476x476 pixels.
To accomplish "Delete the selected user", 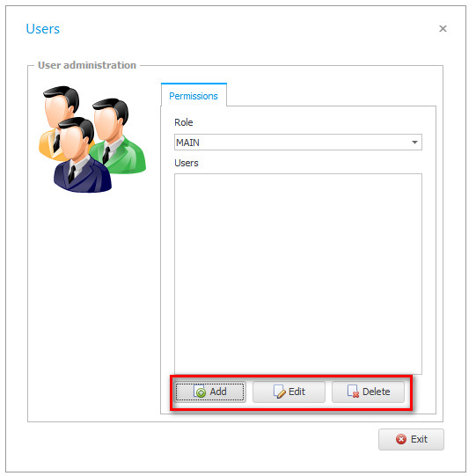I will pos(369,392).
